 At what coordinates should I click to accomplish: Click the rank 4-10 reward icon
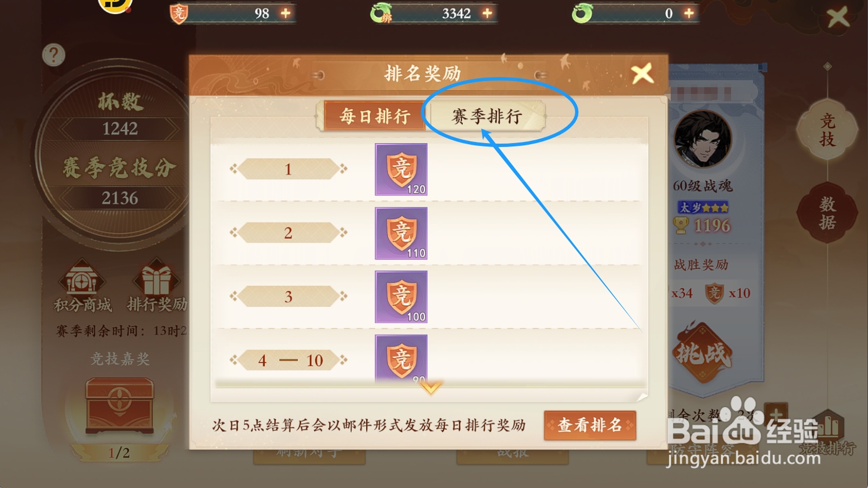click(x=401, y=359)
